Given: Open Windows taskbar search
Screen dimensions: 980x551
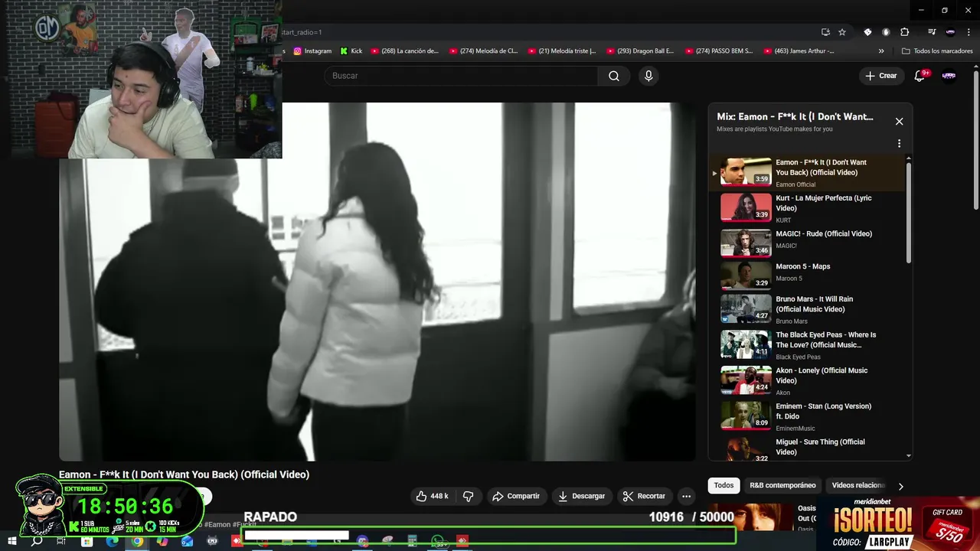Looking at the screenshot, I should pyautogui.click(x=37, y=541).
